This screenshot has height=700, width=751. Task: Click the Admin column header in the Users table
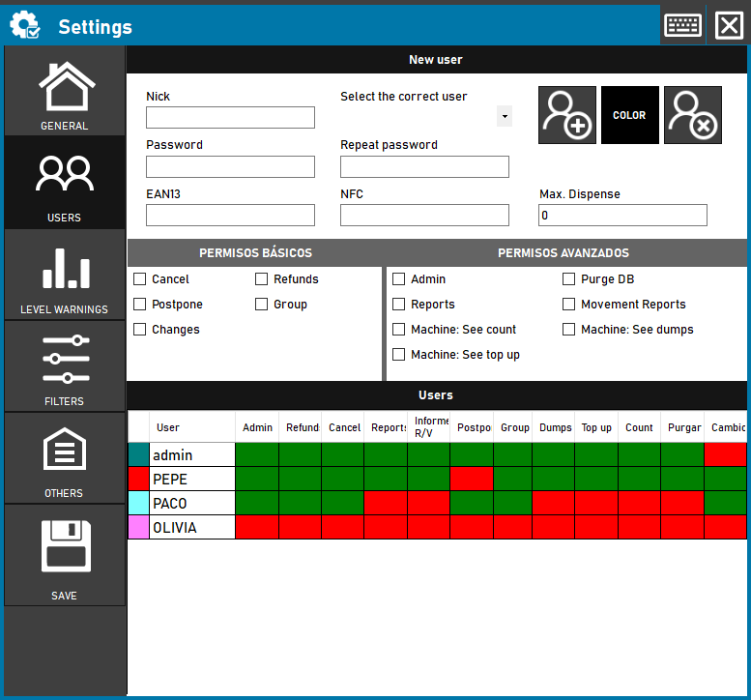coord(257,427)
